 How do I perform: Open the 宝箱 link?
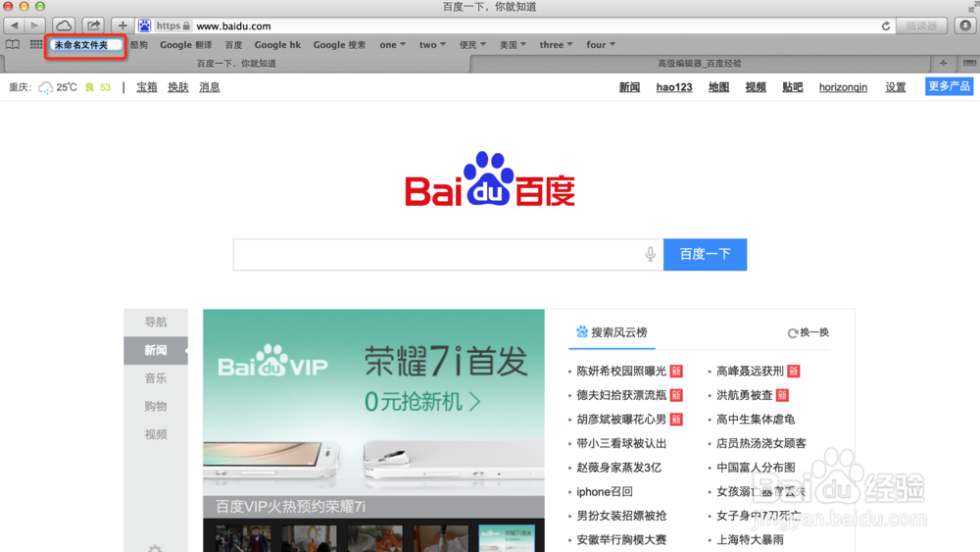point(147,87)
